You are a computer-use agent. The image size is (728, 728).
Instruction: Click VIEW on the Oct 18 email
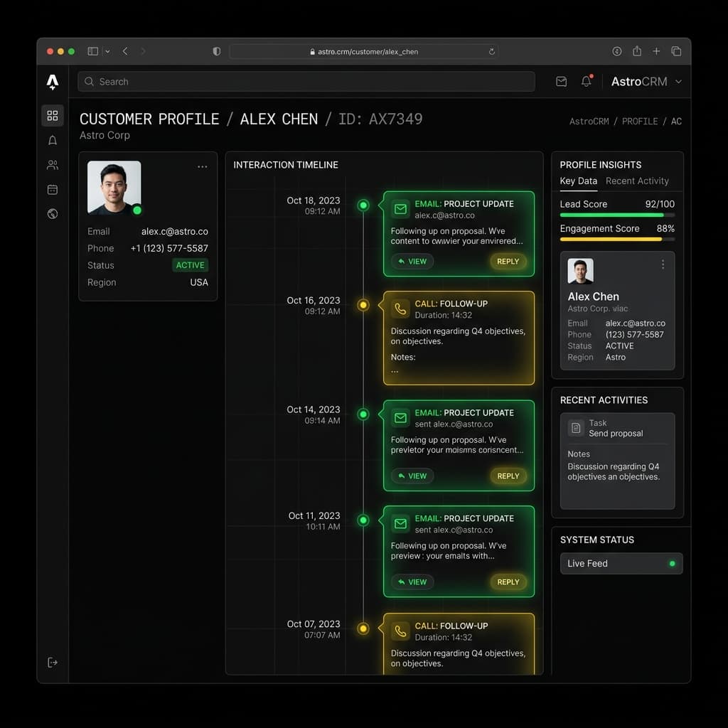coord(412,262)
